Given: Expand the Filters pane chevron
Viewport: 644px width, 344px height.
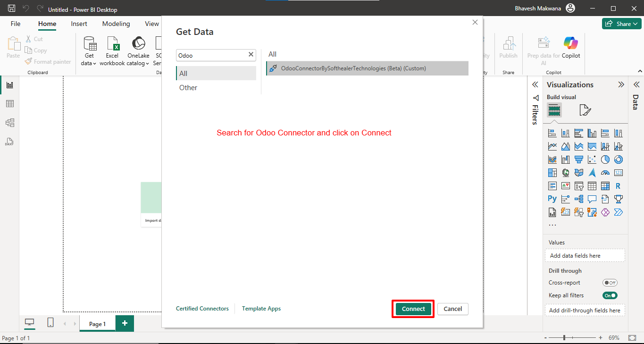Looking at the screenshot, I should (x=535, y=85).
